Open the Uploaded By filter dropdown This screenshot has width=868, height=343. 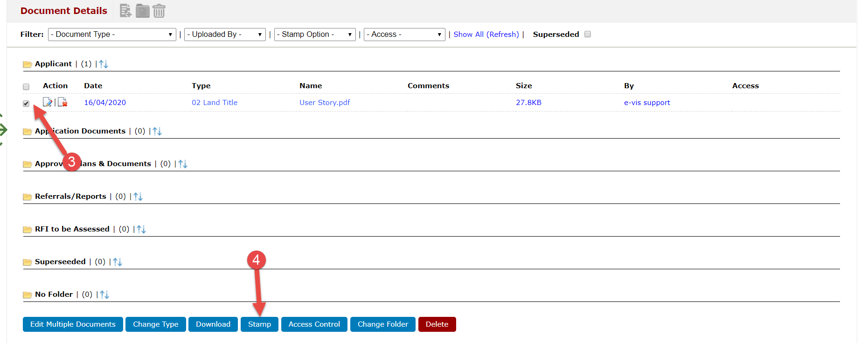pyautogui.click(x=225, y=35)
